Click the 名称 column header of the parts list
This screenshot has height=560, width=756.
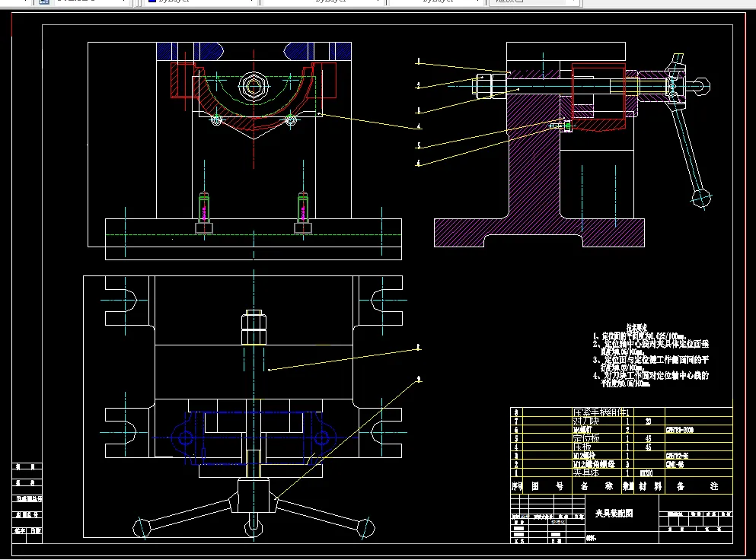click(596, 486)
